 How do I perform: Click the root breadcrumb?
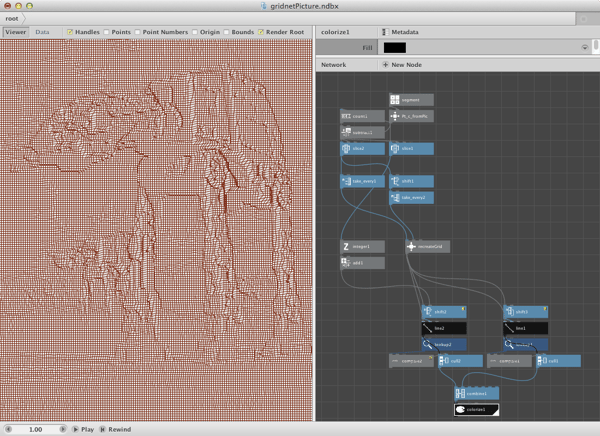(x=12, y=18)
